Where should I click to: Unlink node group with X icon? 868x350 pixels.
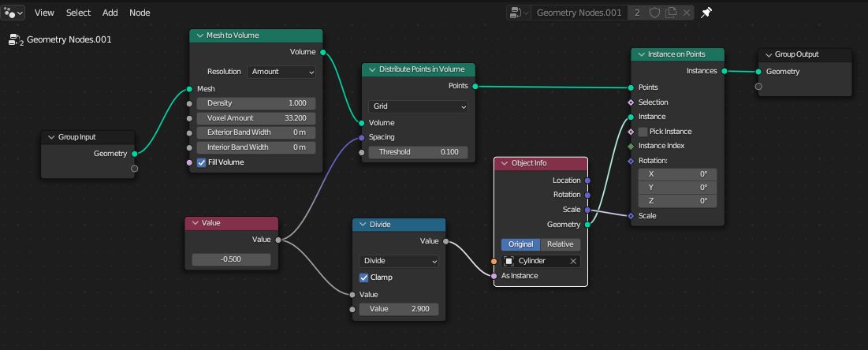point(687,12)
